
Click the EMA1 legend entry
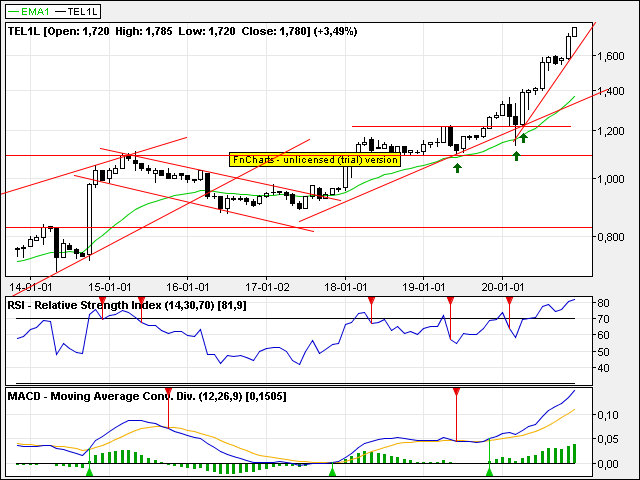pyautogui.click(x=29, y=11)
